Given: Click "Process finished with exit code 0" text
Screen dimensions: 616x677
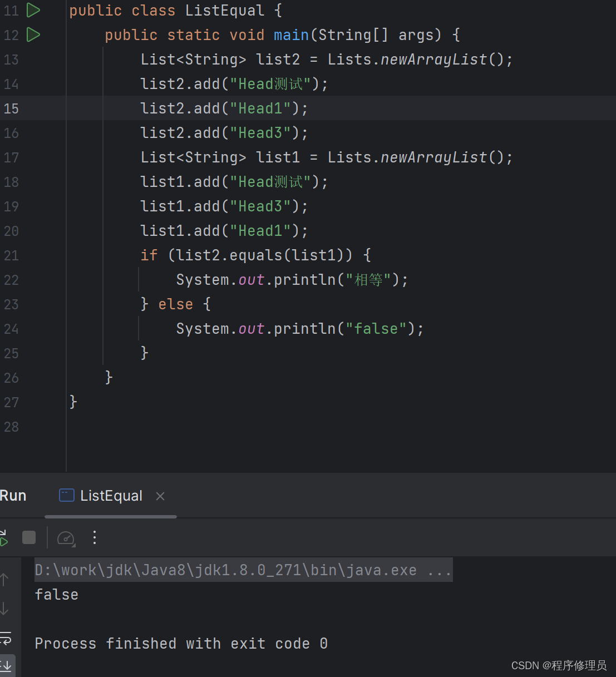Looking at the screenshot, I should pos(181,643).
